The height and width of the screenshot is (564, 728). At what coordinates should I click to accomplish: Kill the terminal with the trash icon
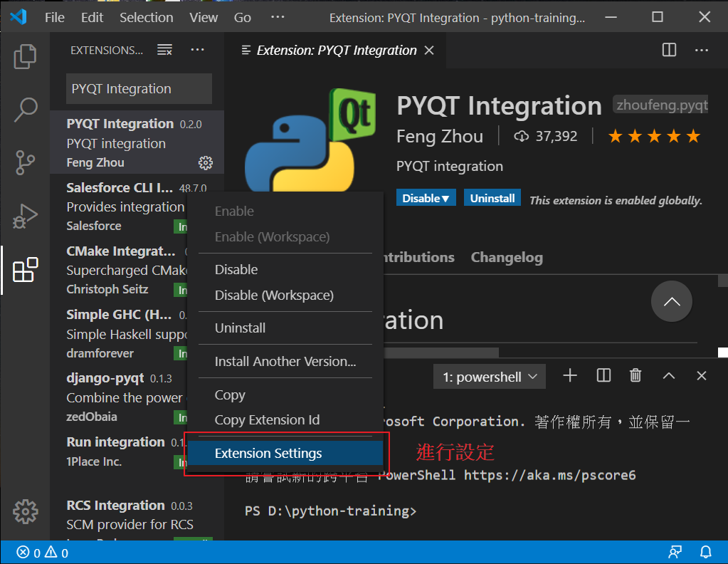[x=635, y=375]
